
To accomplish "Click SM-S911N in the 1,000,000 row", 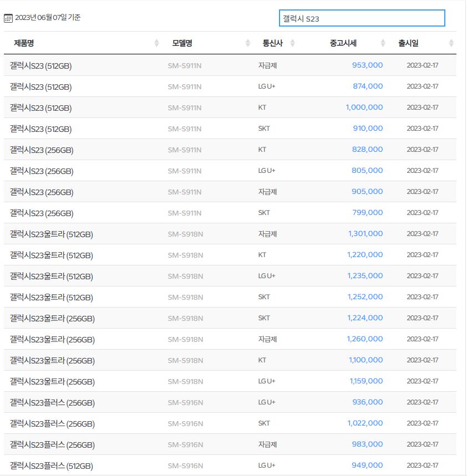I will [x=185, y=108].
